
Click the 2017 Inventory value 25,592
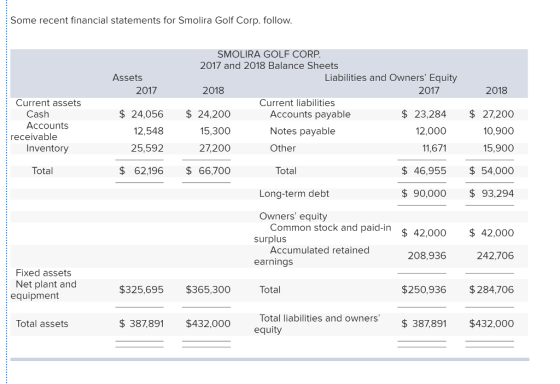point(147,148)
